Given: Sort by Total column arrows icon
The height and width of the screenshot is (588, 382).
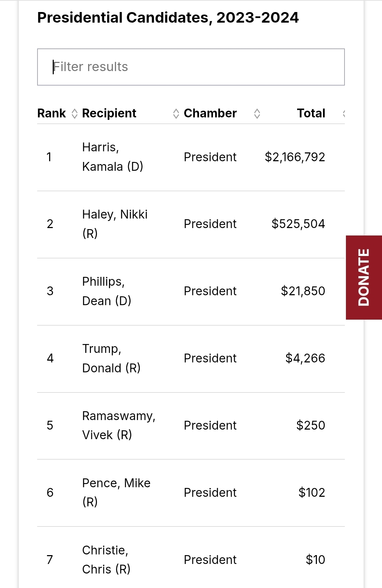Looking at the screenshot, I should tap(344, 113).
